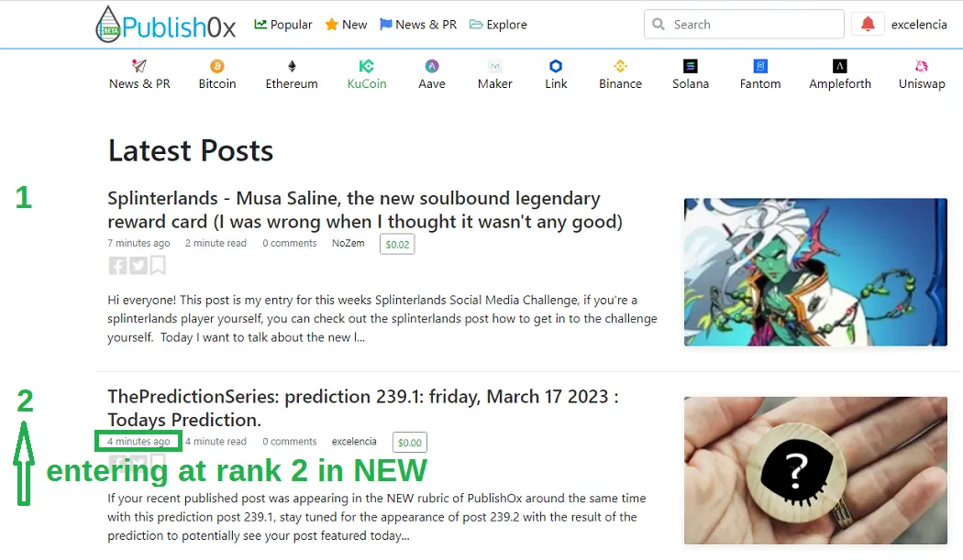View the prediction post 0 comments
The image size is (963, 560).
289,442
